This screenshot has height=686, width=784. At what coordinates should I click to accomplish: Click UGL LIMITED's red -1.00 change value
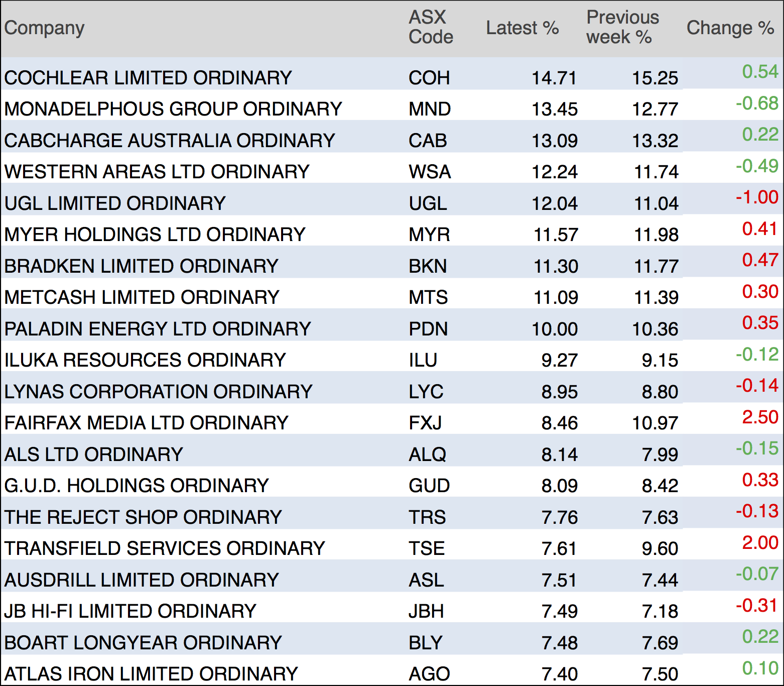(757, 197)
